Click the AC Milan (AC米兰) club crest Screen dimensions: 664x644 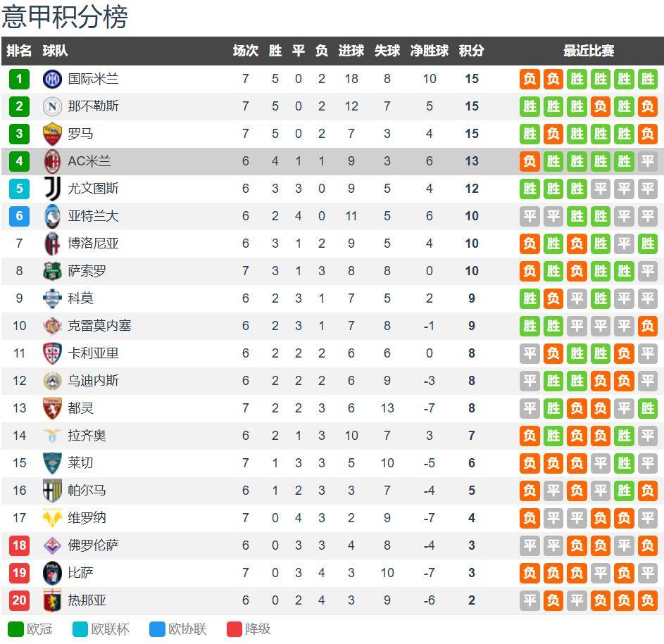click(x=52, y=161)
